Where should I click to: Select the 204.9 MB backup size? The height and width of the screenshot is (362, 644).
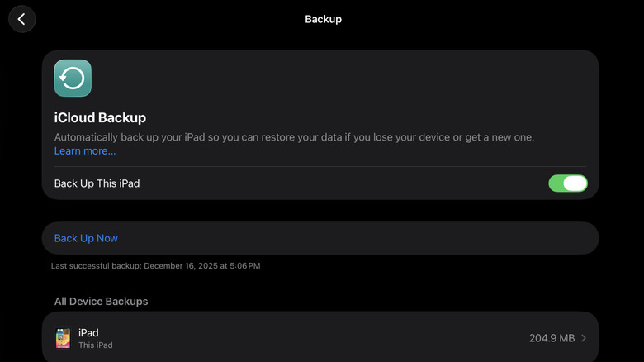click(x=552, y=338)
